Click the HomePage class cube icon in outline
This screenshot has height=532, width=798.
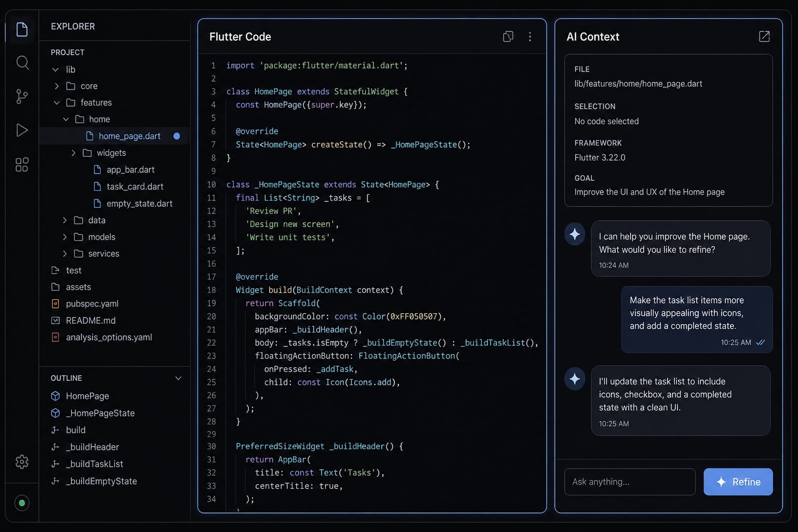56,396
